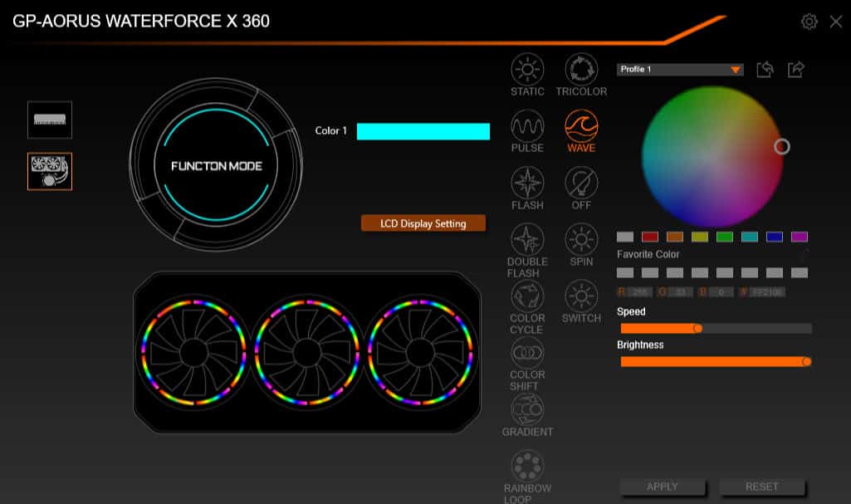Open LCD Display Setting
Viewport: 851px width, 504px height.
[x=423, y=223]
